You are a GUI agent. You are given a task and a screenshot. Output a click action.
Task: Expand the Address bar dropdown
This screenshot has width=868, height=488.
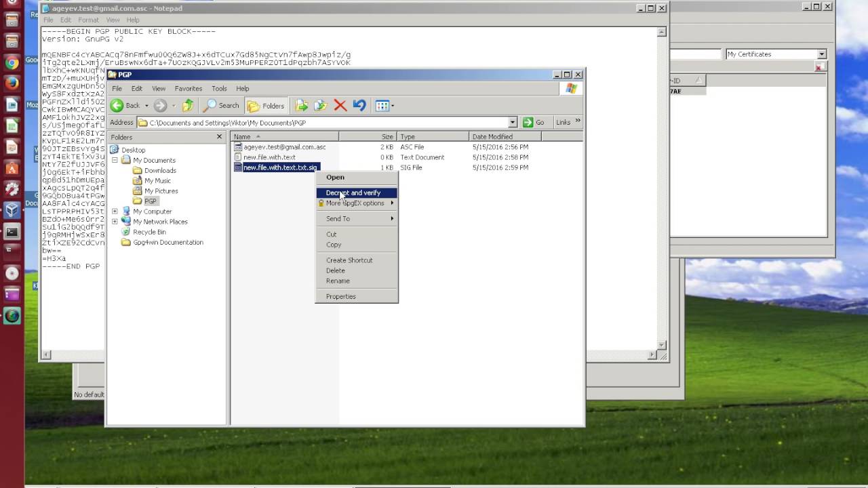513,123
